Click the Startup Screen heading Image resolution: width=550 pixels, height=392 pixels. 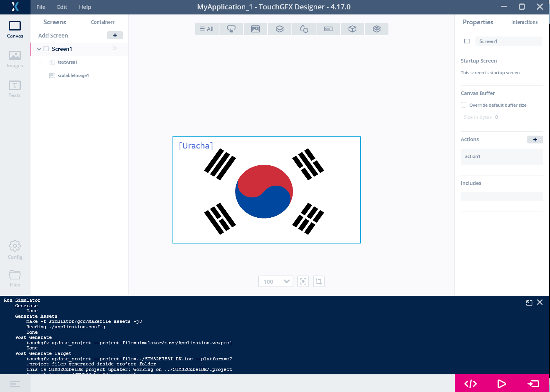tap(479, 61)
